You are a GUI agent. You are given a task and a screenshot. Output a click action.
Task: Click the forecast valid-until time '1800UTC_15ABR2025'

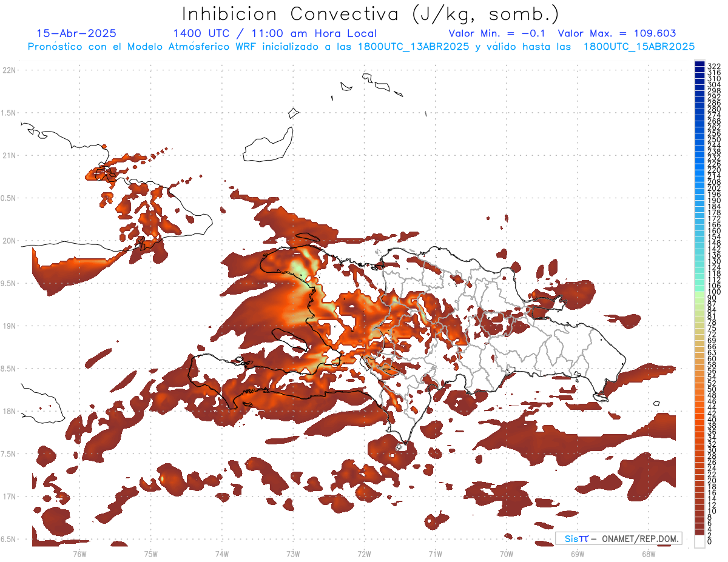[639, 47]
